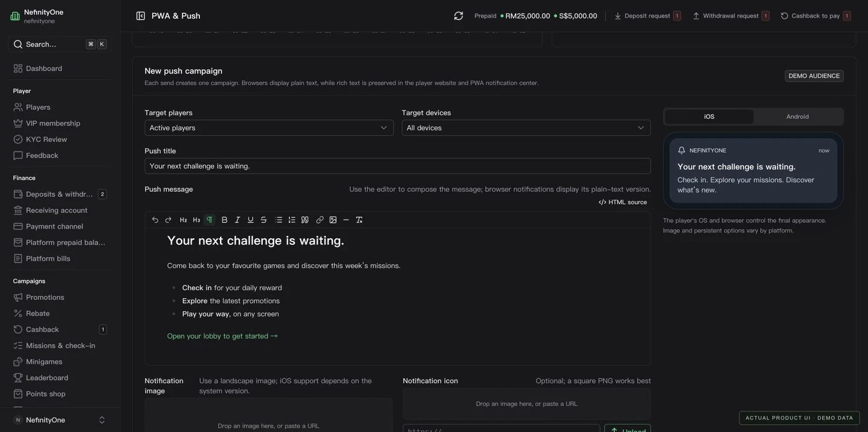Insert an image into the message
The width and height of the screenshot is (868, 432).
(333, 220)
